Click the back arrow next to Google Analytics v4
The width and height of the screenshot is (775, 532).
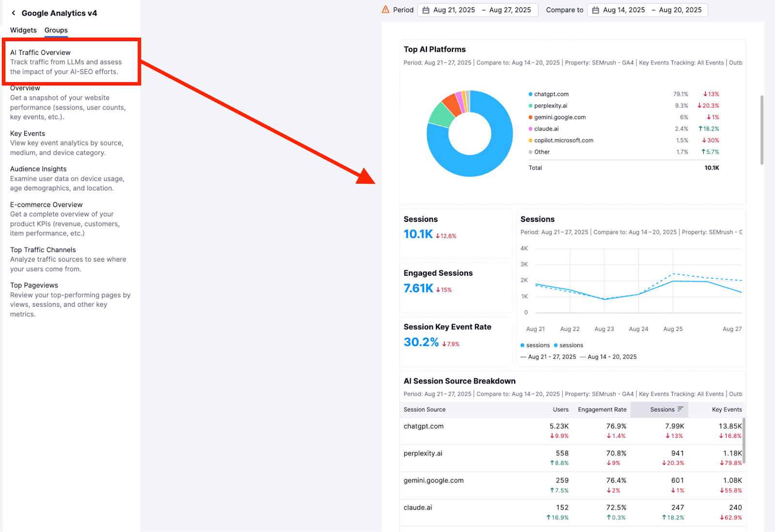tap(14, 13)
